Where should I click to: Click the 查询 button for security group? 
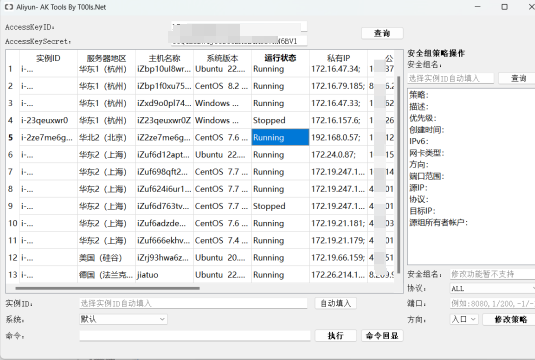click(518, 78)
